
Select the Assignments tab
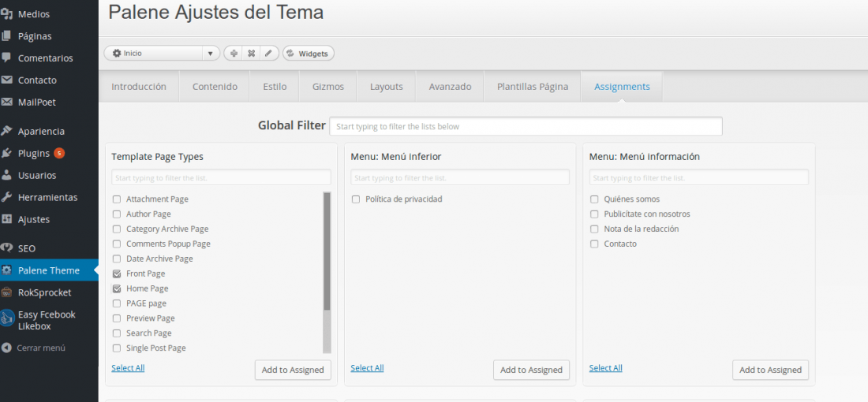tap(623, 87)
